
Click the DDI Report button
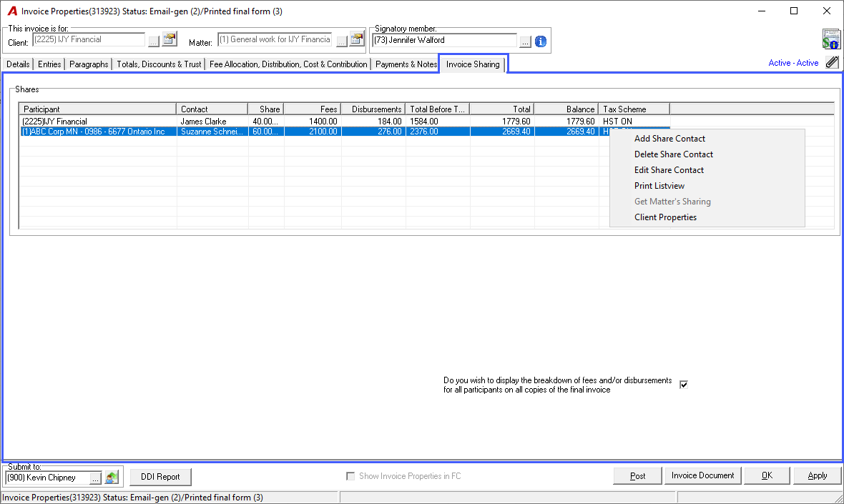160,477
